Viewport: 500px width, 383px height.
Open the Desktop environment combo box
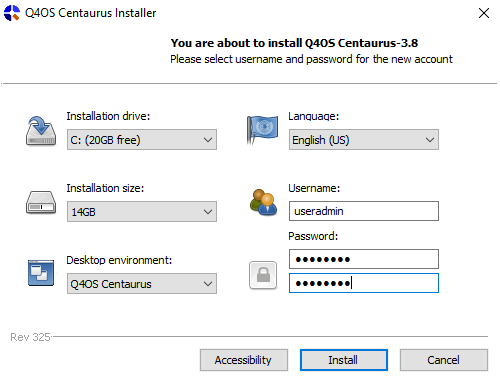[x=142, y=284]
